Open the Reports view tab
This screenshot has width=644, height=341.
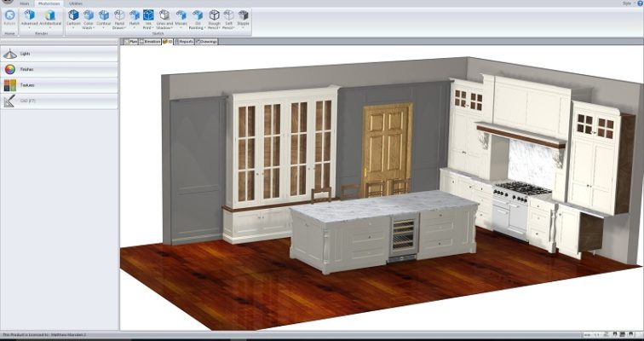pos(184,42)
